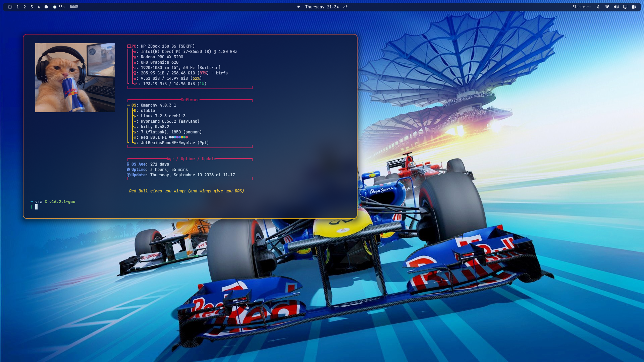Click the package icon on the flatpak line
This screenshot has width=644, height=362.
[135, 132]
